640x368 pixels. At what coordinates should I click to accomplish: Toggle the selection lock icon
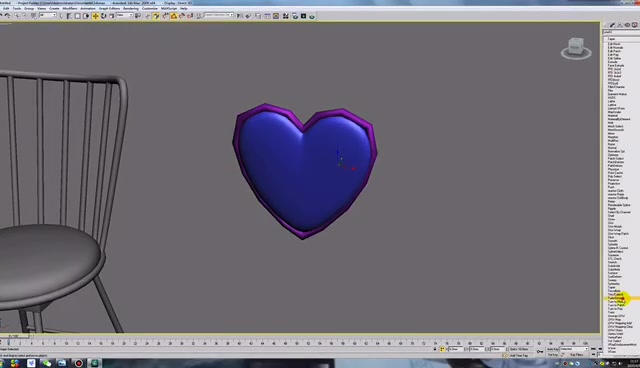(435, 349)
